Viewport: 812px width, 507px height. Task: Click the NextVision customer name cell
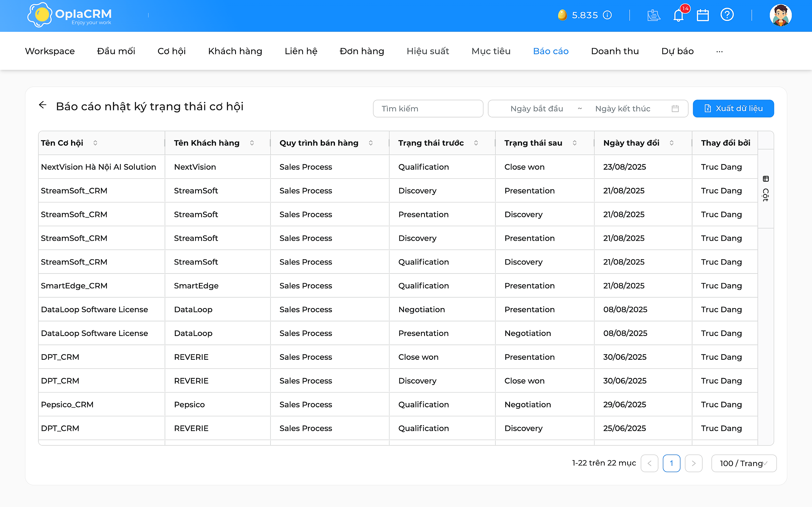(x=218, y=167)
